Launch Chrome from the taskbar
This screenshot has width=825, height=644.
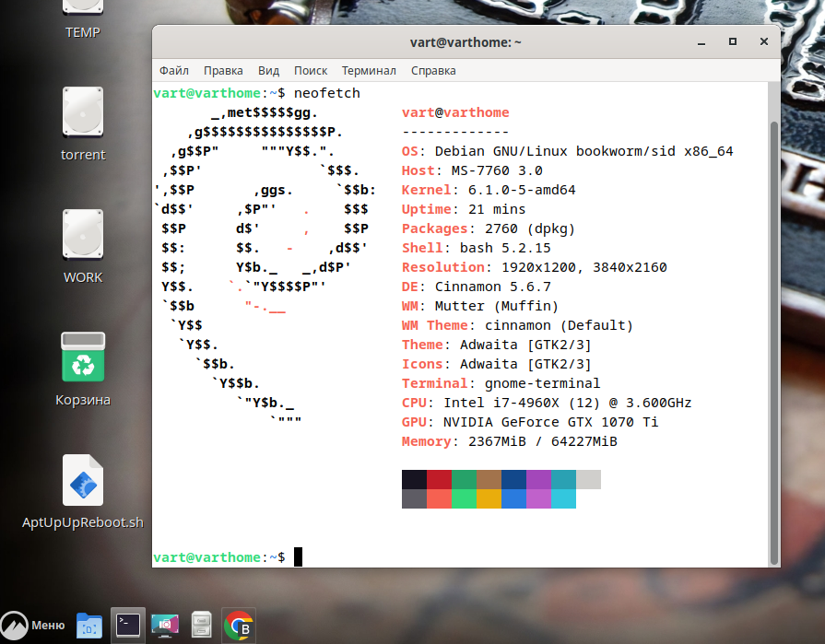point(239,625)
